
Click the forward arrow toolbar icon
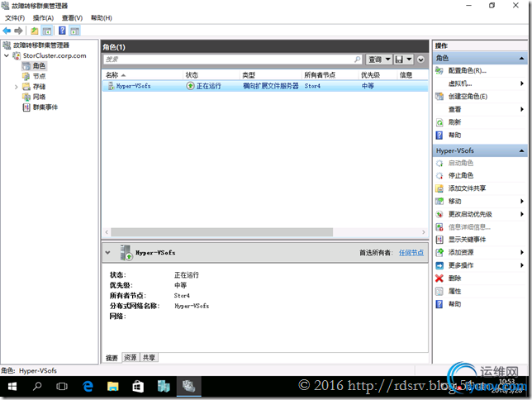(x=18, y=31)
